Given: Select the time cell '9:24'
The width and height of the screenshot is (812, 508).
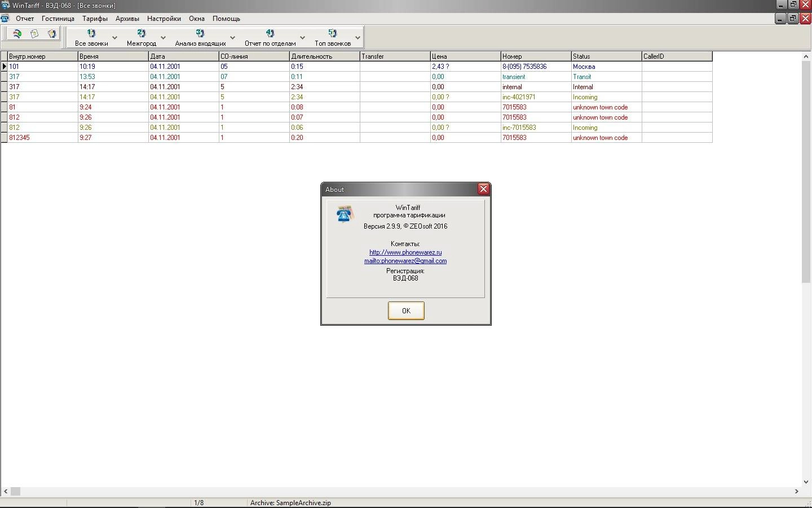Looking at the screenshot, I should (113, 107).
